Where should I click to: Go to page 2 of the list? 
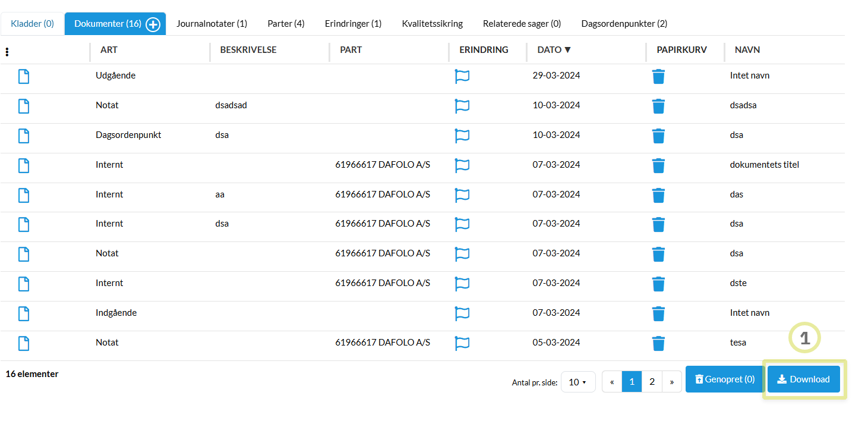tap(652, 381)
